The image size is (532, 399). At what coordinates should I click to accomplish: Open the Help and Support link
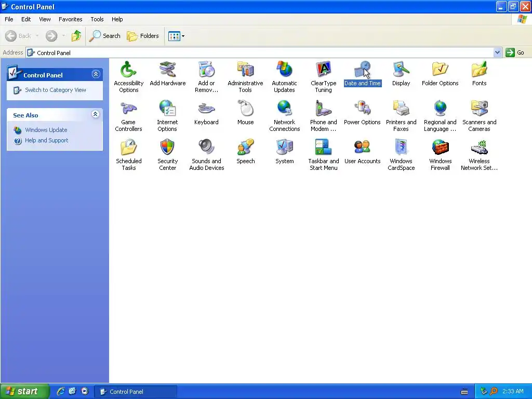pyautogui.click(x=46, y=140)
